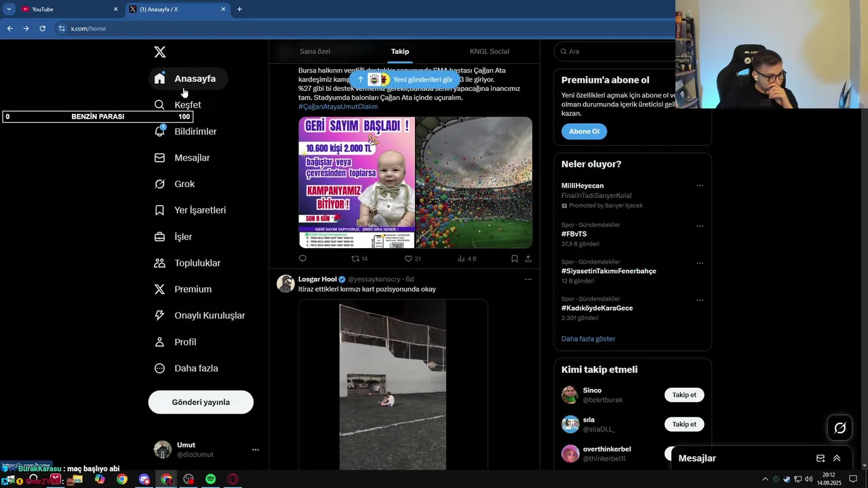The height and width of the screenshot is (488, 868).
Task: Open Spotify from the taskbar
Action: pos(211,479)
